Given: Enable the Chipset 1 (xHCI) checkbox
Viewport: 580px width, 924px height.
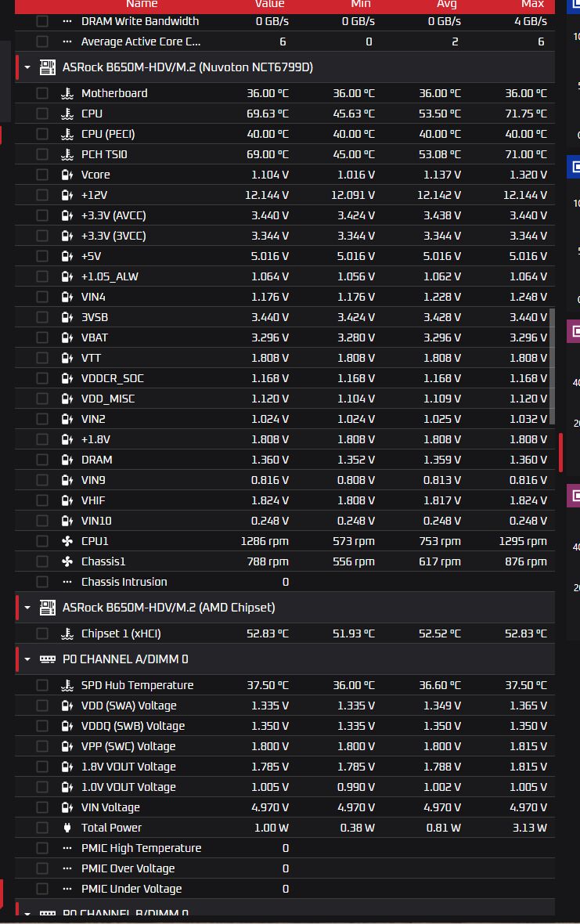Looking at the screenshot, I should (x=41, y=633).
